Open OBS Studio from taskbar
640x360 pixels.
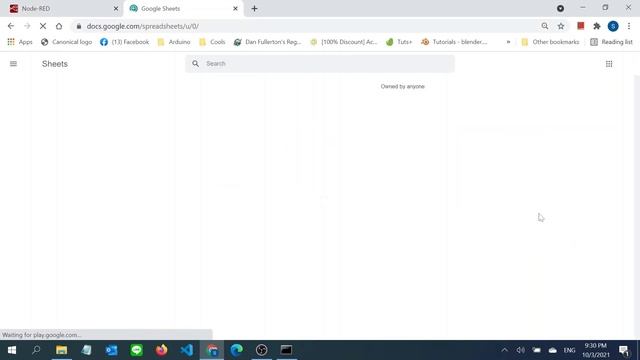pos(262,350)
